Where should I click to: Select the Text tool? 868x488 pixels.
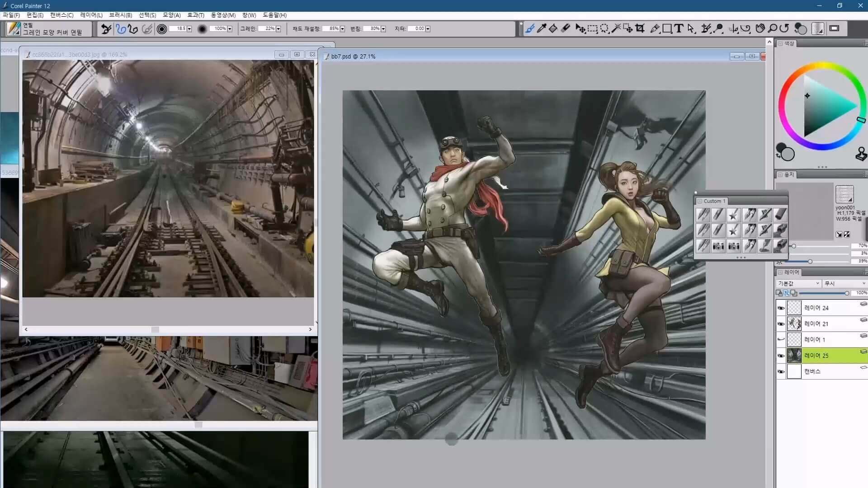point(679,28)
